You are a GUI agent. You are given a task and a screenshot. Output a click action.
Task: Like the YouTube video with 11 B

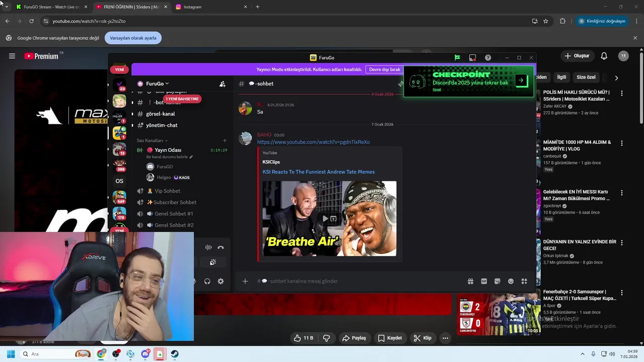304,338
